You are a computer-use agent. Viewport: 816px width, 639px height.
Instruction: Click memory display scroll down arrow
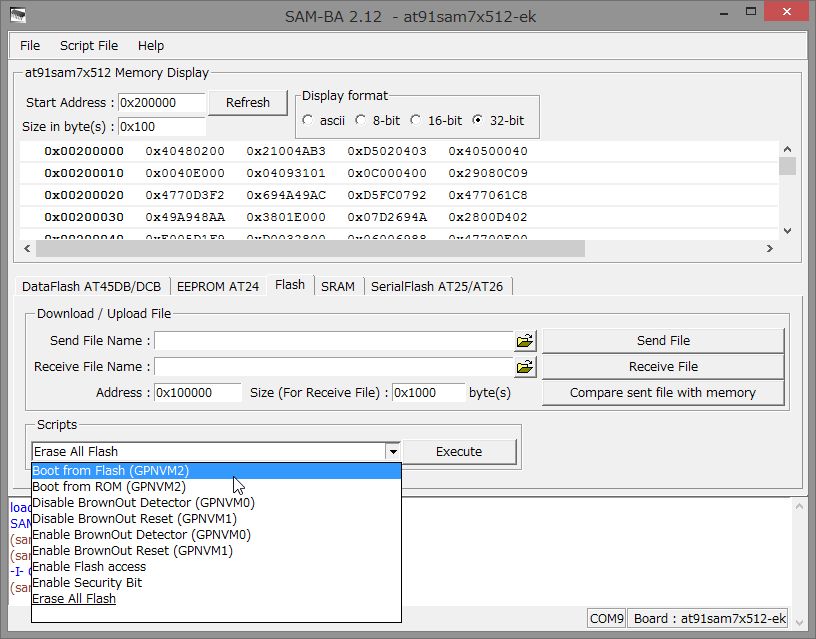pos(787,231)
